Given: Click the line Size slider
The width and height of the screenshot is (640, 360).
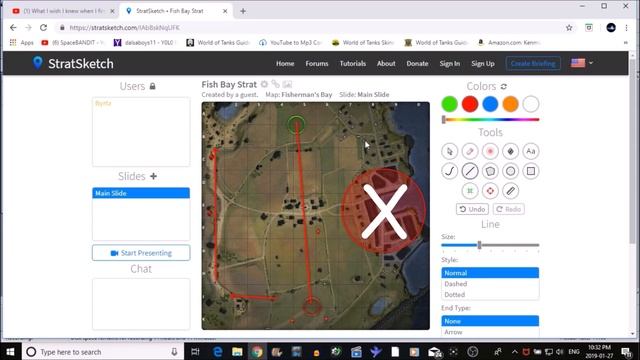Looking at the screenshot, I should (x=490, y=245).
